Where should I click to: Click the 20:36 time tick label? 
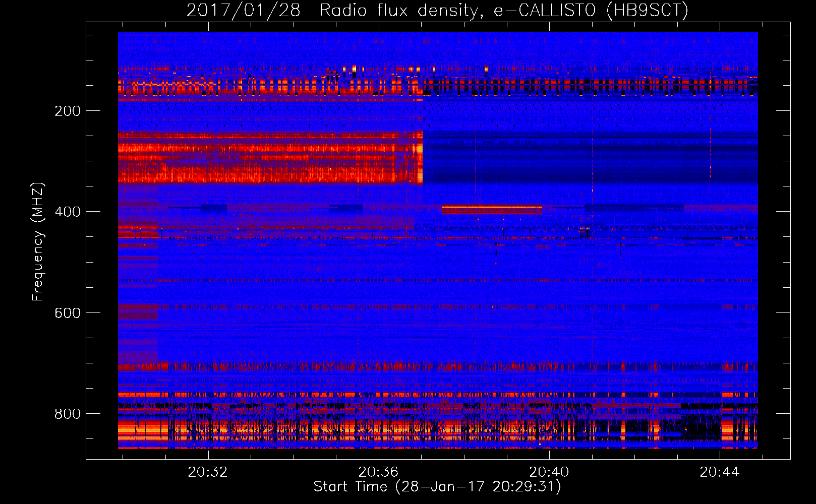378,472
